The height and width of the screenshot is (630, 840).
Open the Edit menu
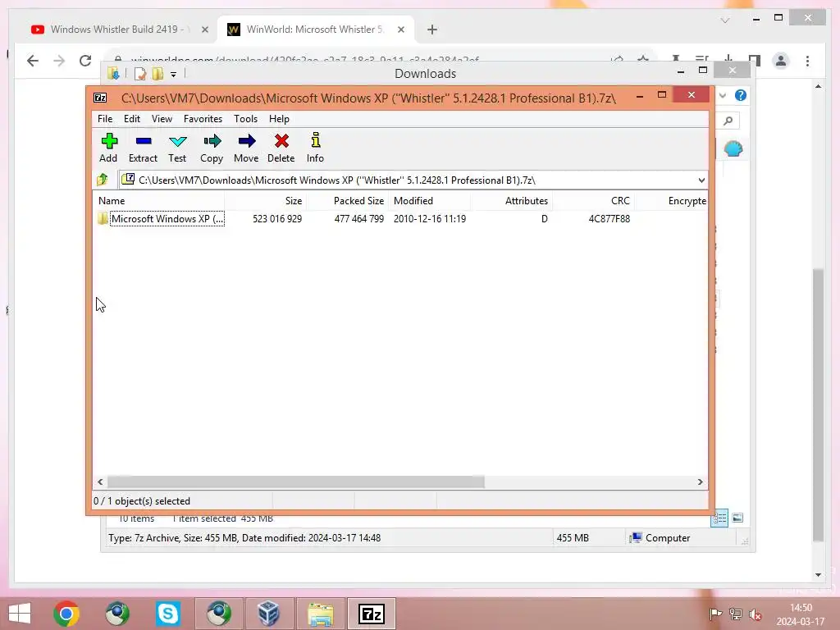(132, 119)
